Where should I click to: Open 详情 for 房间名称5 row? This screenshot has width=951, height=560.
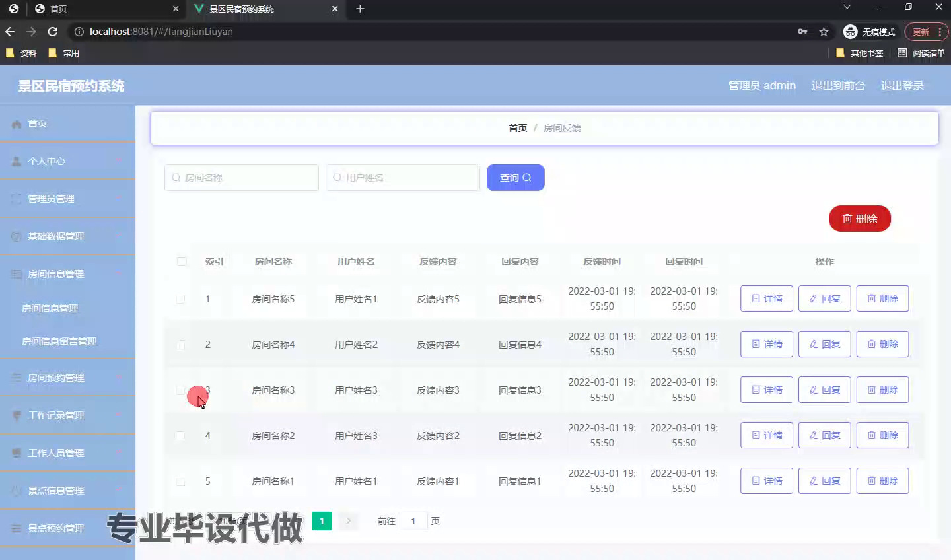click(x=767, y=298)
